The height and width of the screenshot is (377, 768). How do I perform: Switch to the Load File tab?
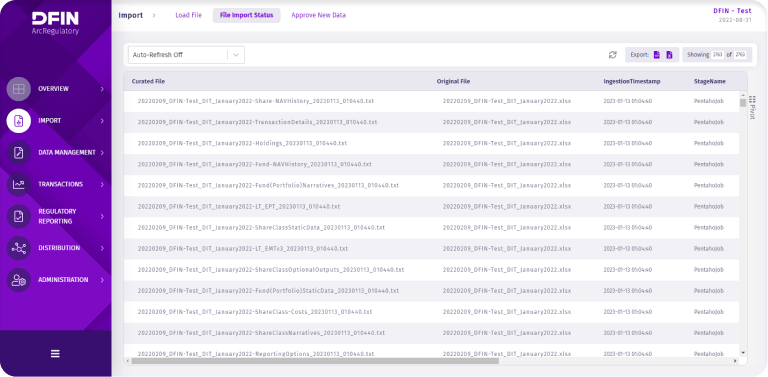[189, 15]
